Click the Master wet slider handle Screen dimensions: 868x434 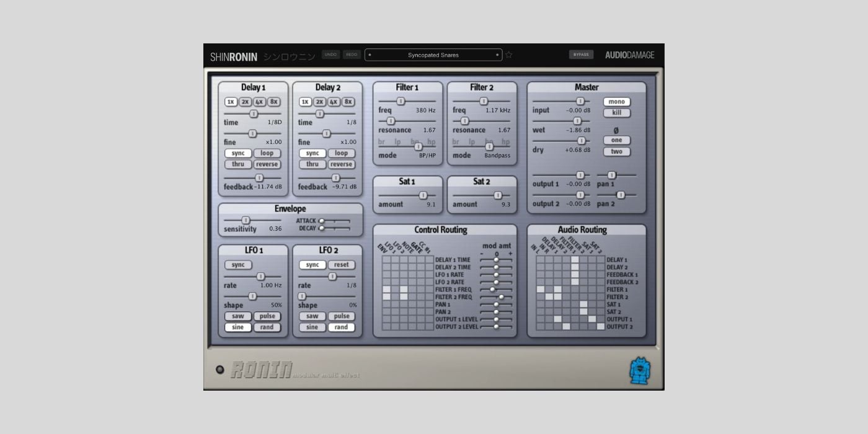[x=577, y=121]
